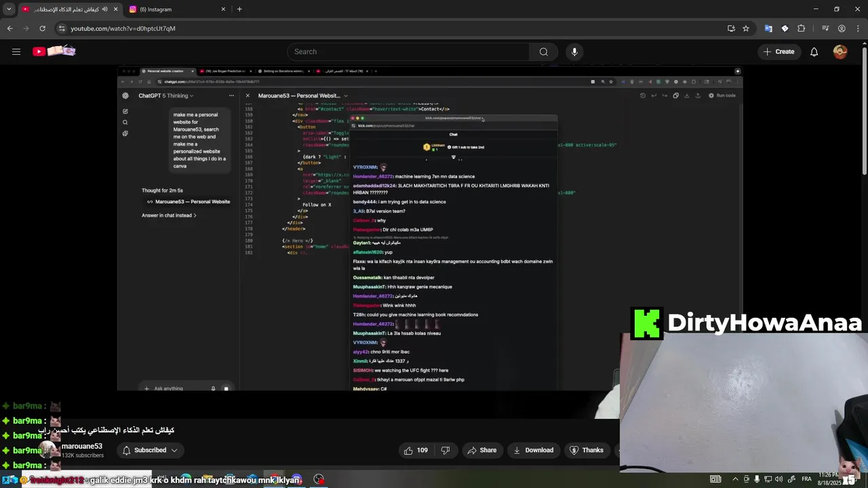Click the ChatGPT sidebar search icon
The height and width of the screenshot is (488, 868).
[x=125, y=123]
